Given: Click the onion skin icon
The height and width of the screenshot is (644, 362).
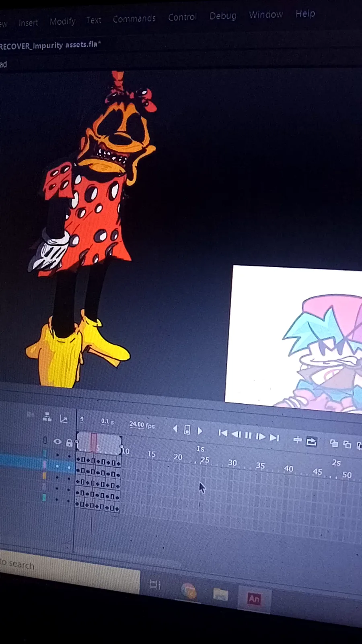Looking at the screenshot, I should [334, 443].
